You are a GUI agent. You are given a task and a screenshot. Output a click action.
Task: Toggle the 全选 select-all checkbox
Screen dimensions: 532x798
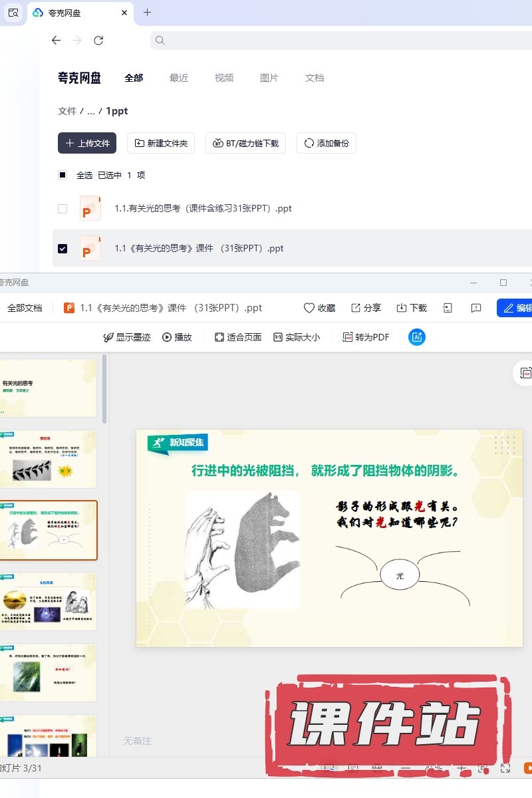[x=63, y=176]
